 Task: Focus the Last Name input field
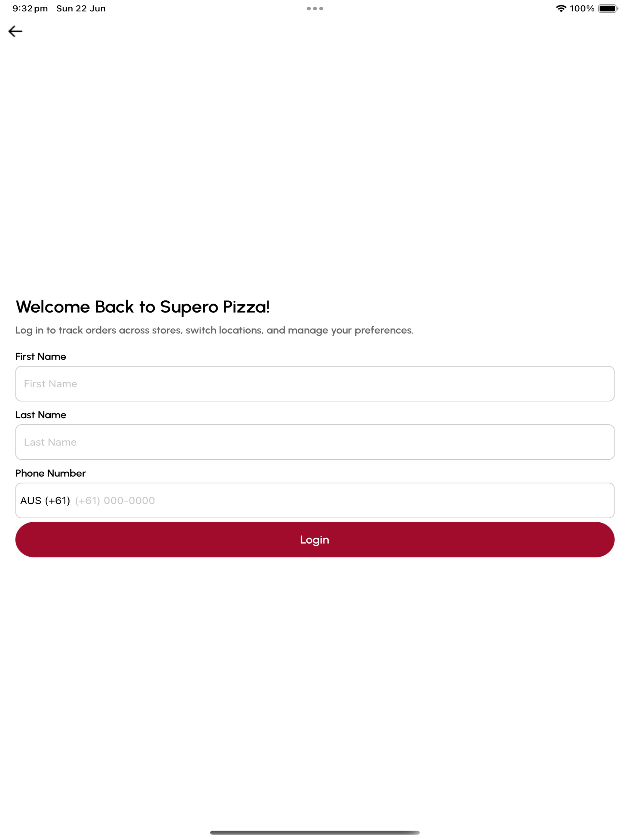tap(315, 442)
